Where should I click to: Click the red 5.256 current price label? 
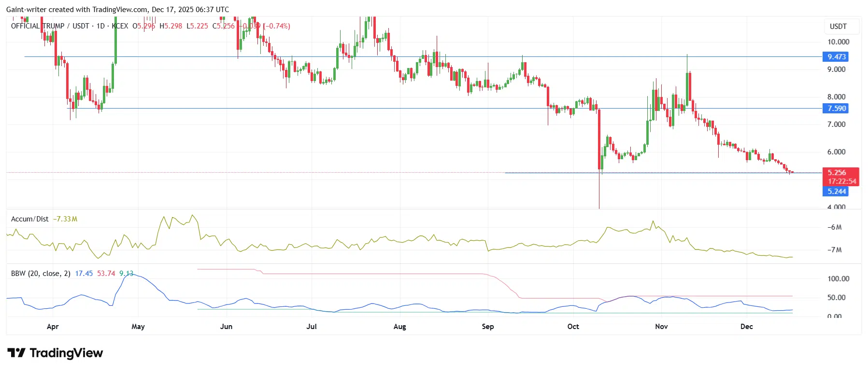(x=836, y=173)
